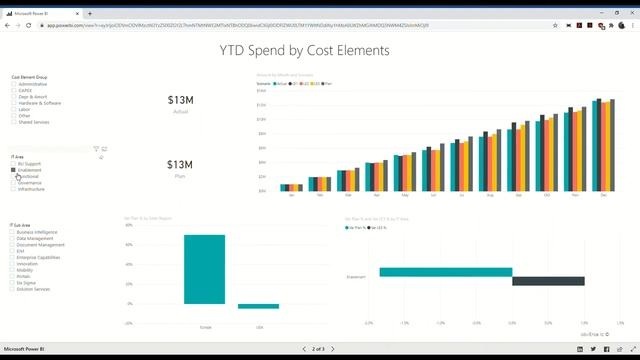
Task: Close the Microsoft Power BI tab
Action: [77, 13]
